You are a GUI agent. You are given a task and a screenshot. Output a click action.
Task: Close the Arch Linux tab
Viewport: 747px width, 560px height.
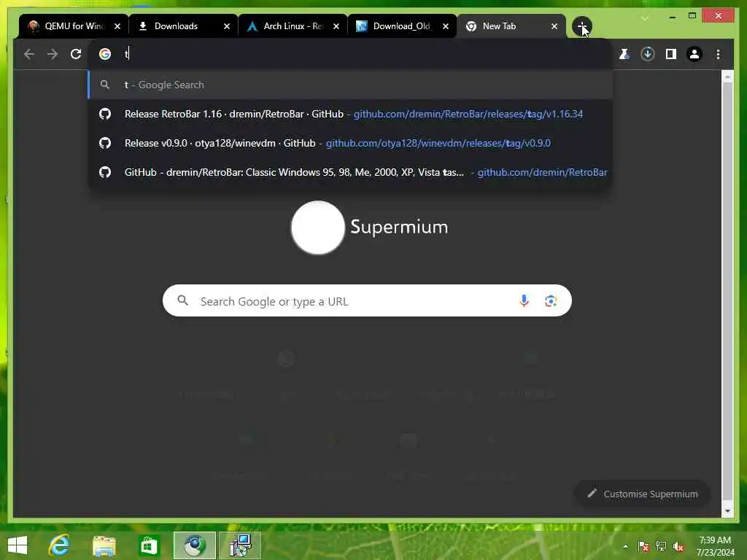(336, 26)
